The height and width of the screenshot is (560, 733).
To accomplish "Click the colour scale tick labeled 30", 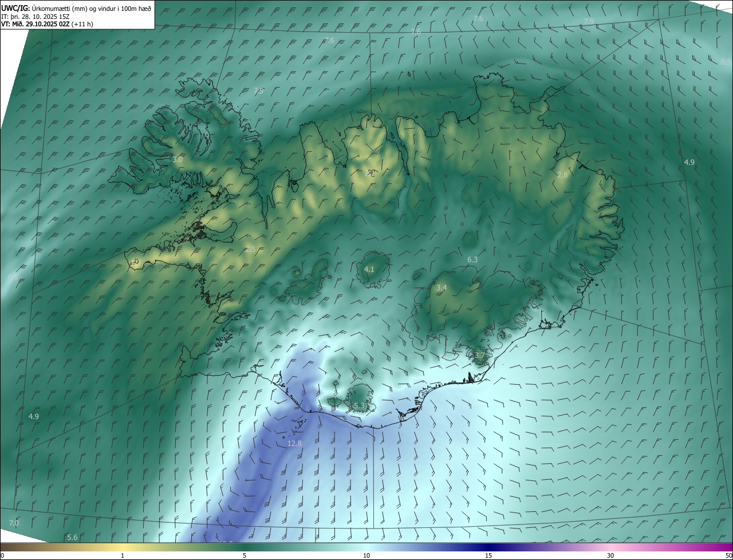I will point(610,555).
